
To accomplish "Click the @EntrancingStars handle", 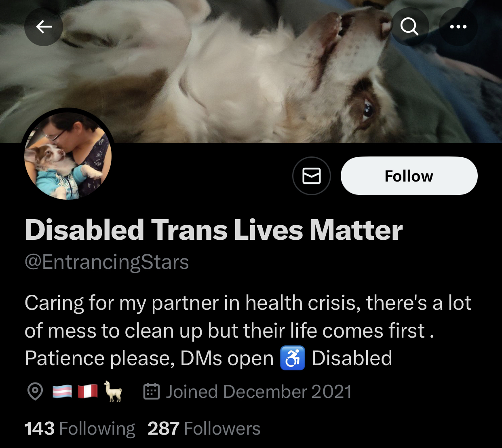I will [107, 262].
